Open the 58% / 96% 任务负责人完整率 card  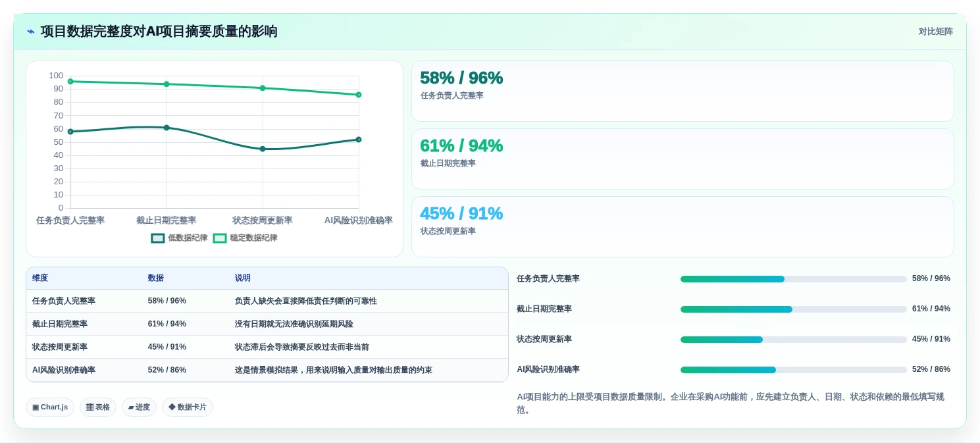point(683,91)
